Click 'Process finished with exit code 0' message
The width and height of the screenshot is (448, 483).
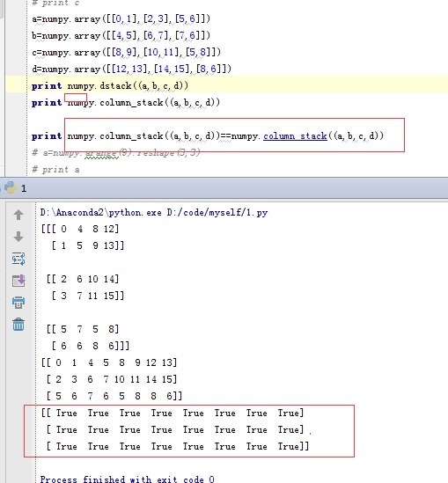click(x=128, y=479)
